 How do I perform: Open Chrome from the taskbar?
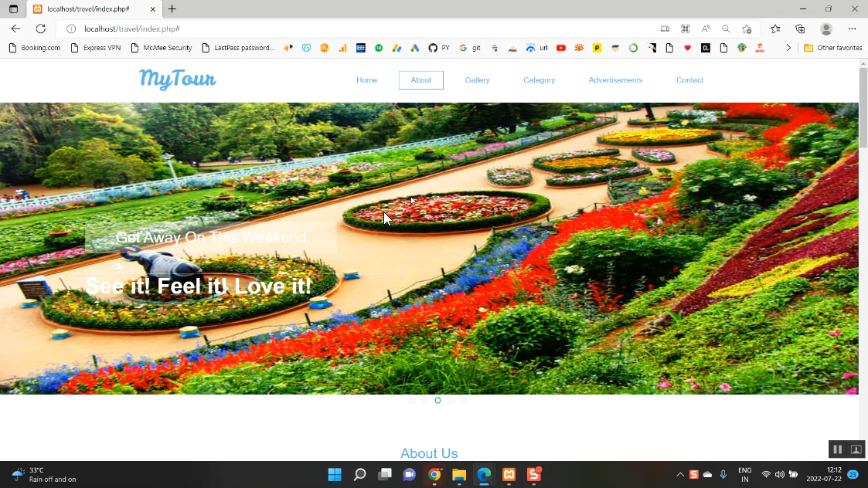(434, 475)
